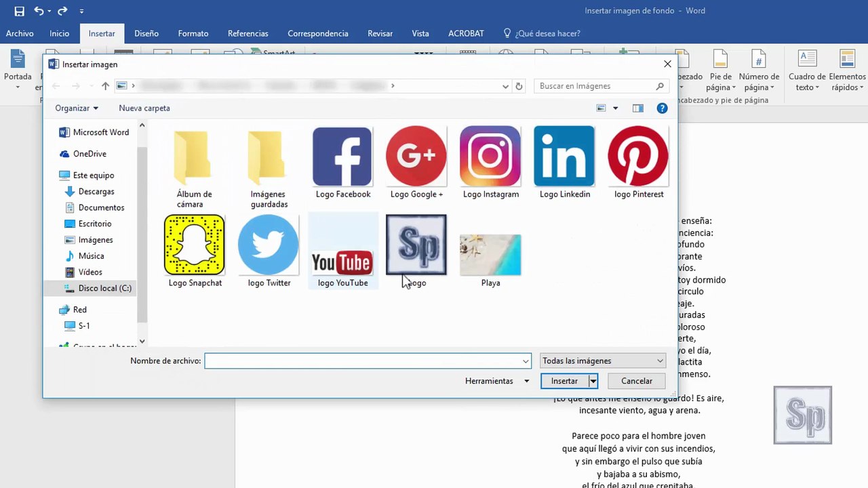Open the Insertar button's split arrow
The height and width of the screenshot is (488, 868).
pyautogui.click(x=593, y=381)
